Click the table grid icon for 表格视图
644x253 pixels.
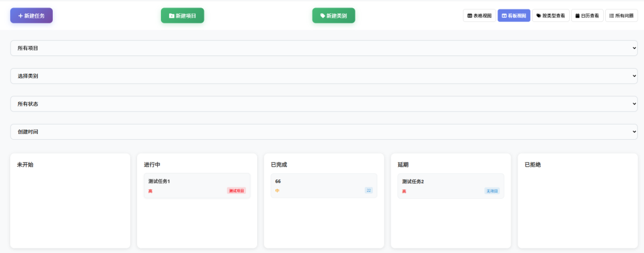coord(470,16)
